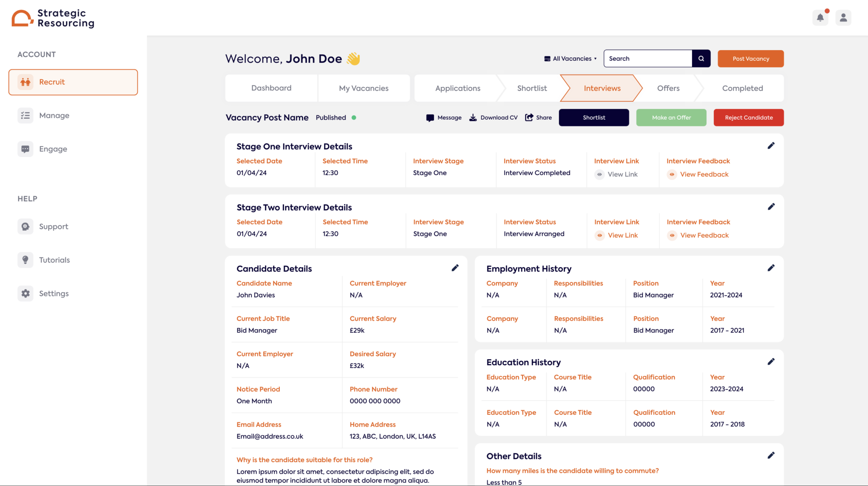The width and height of the screenshot is (868, 486).
Task: Toggle the Stage Two interview link visibility
Action: 599,235
